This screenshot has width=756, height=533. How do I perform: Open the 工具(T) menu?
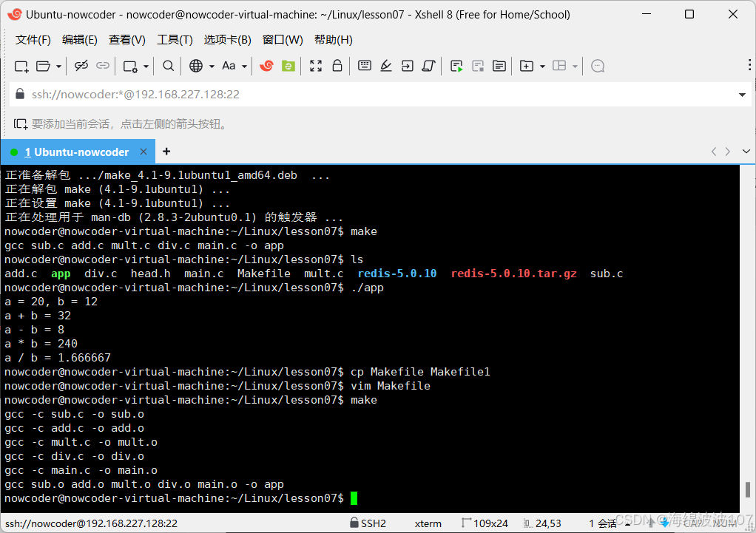click(175, 40)
